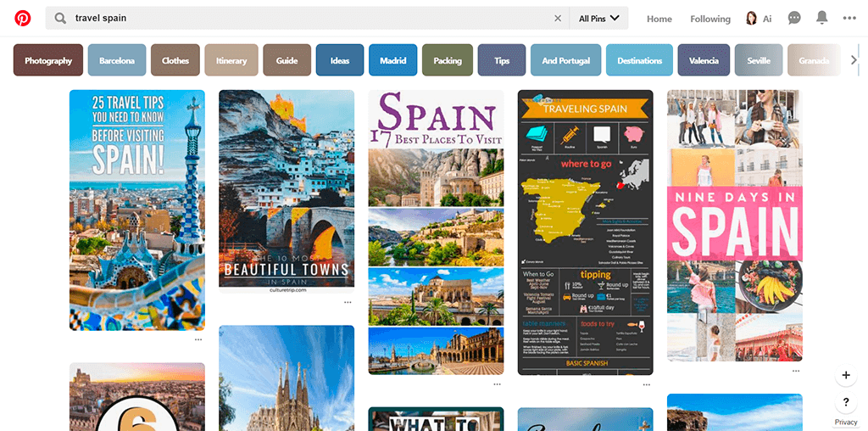
Task: Open options dots under 17 Best Places pin
Action: tap(497, 383)
